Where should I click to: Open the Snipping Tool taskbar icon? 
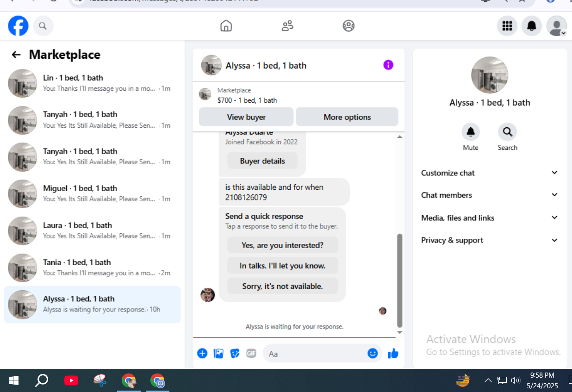click(100, 380)
